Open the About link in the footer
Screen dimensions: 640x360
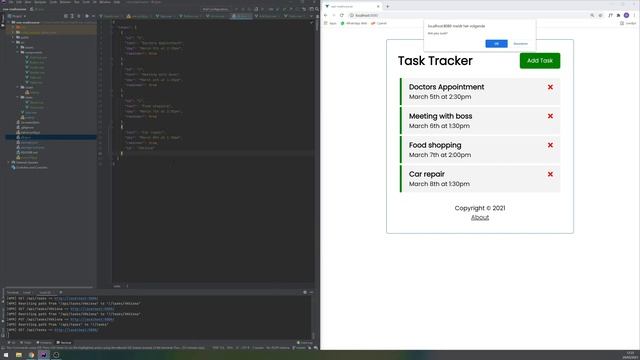click(480, 218)
